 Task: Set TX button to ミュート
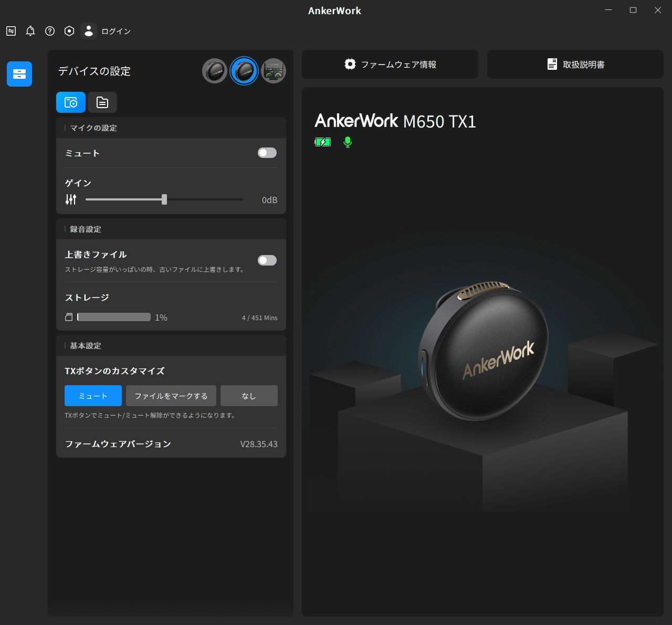(93, 396)
